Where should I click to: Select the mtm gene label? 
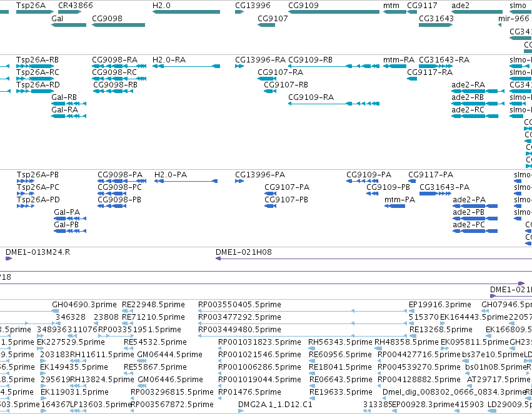(391, 6)
